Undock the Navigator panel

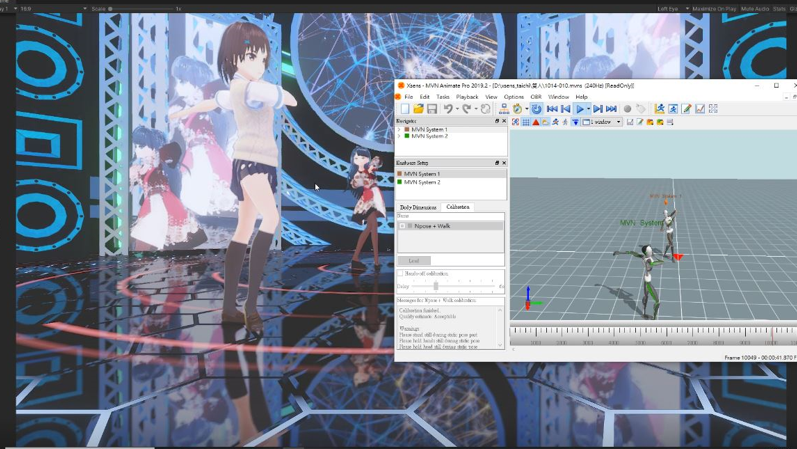497,121
